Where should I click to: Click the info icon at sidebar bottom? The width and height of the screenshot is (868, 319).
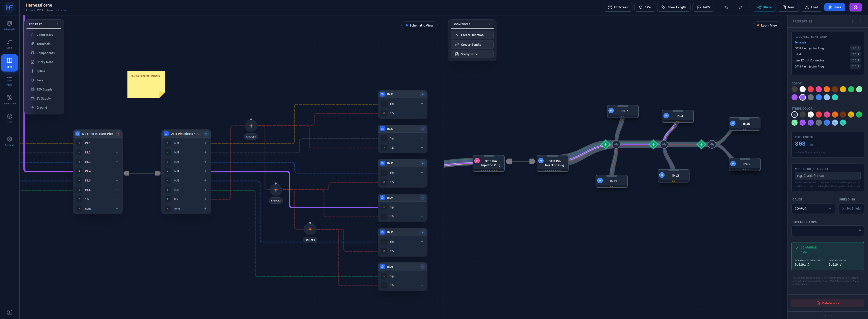[x=9, y=312]
